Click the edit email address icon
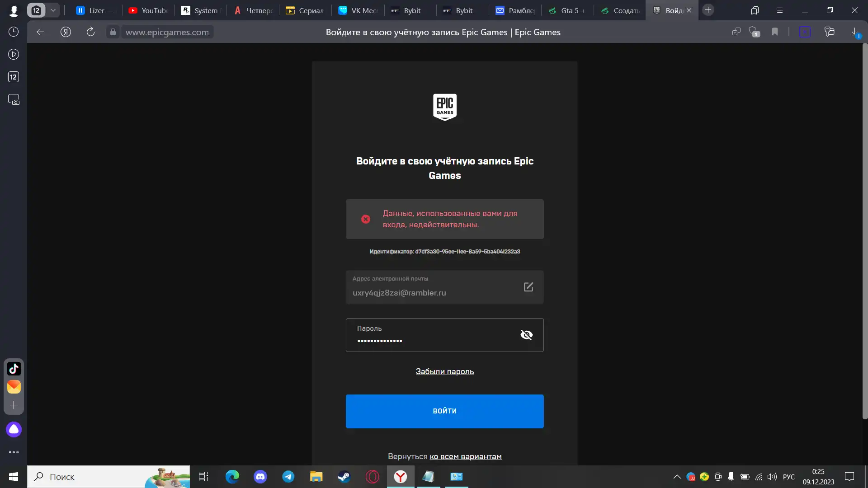This screenshot has height=488, width=868. [x=528, y=287]
